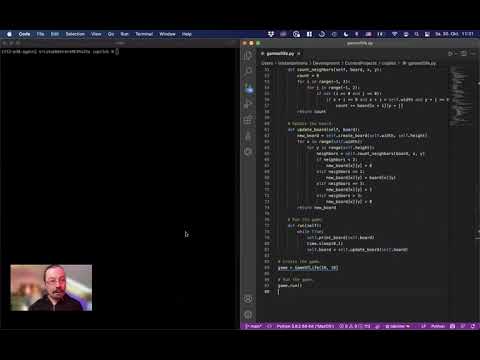Click 'def update_board' code line
Viewport: 480px width, 360px height.
(324, 130)
